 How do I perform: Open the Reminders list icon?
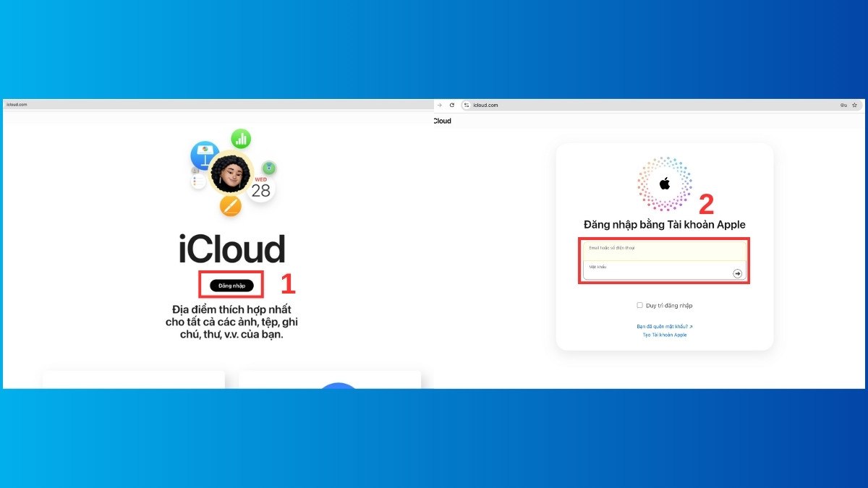pyautogui.click(x=197, y=181)
